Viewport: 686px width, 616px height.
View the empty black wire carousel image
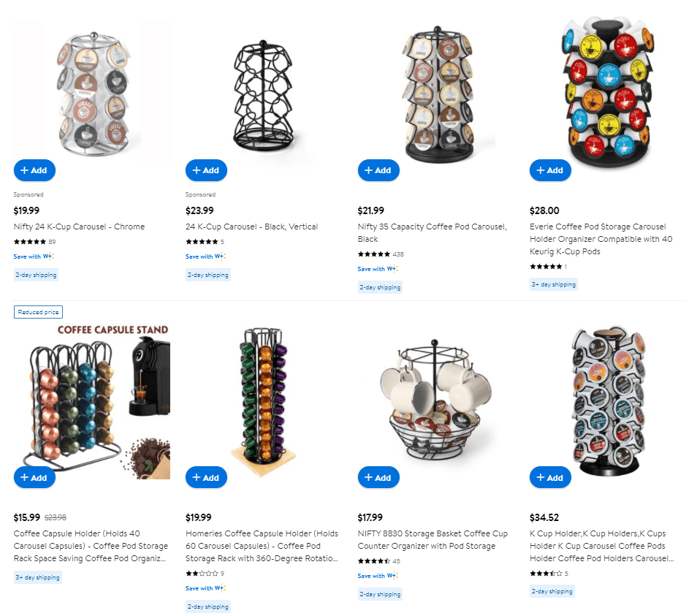(263, 96)
